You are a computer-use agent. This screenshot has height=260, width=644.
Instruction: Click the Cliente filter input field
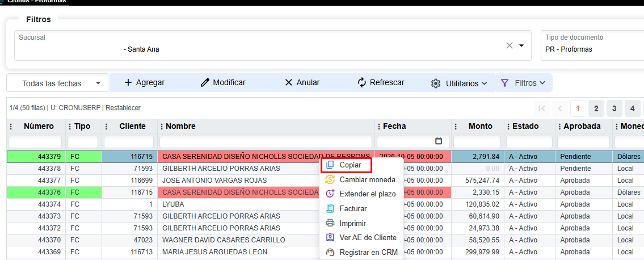pos(129,142)
